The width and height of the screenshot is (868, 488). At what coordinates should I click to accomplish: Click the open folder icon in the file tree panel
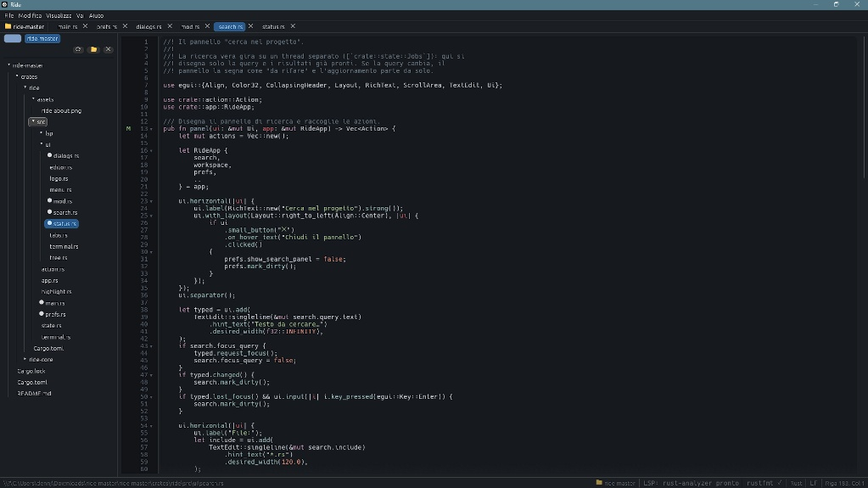pos(93,49)
